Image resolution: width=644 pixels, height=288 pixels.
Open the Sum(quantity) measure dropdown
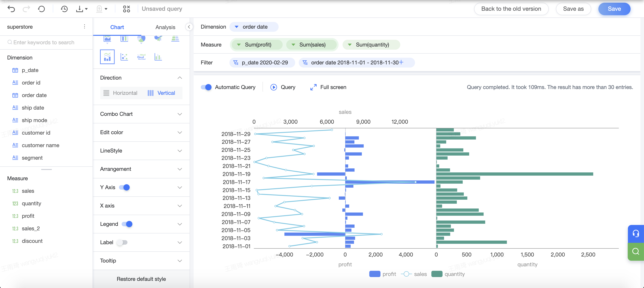click(x=350, y=45)
